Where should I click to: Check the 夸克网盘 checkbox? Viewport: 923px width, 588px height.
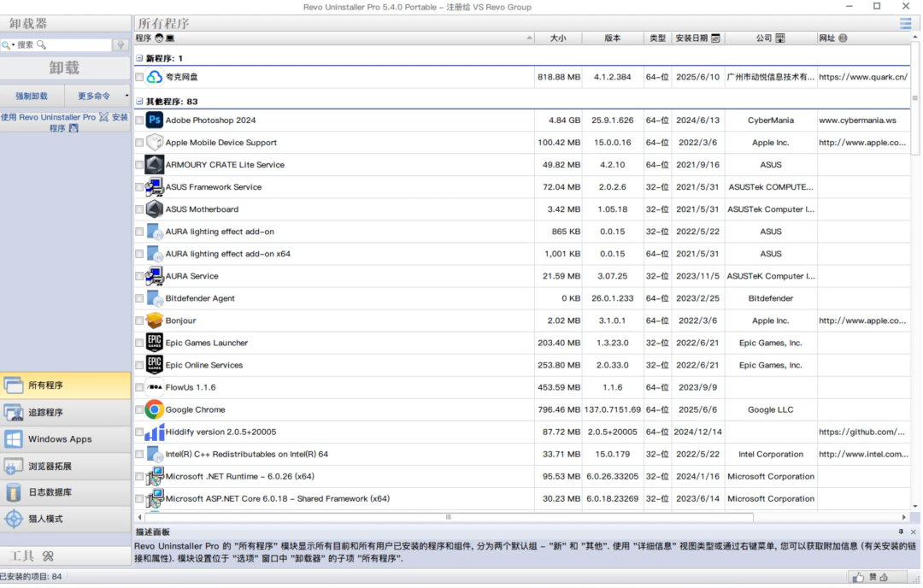click(x=139, y=77)
